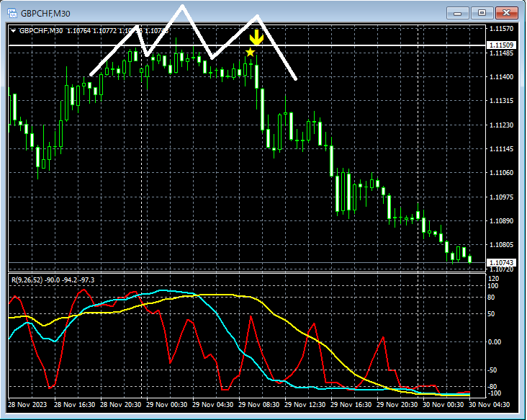Image resolution: width=527 pixels, height=420 pixels.
Task: Click the yellow down arrow sell signal
Action: tap(256, 37)
